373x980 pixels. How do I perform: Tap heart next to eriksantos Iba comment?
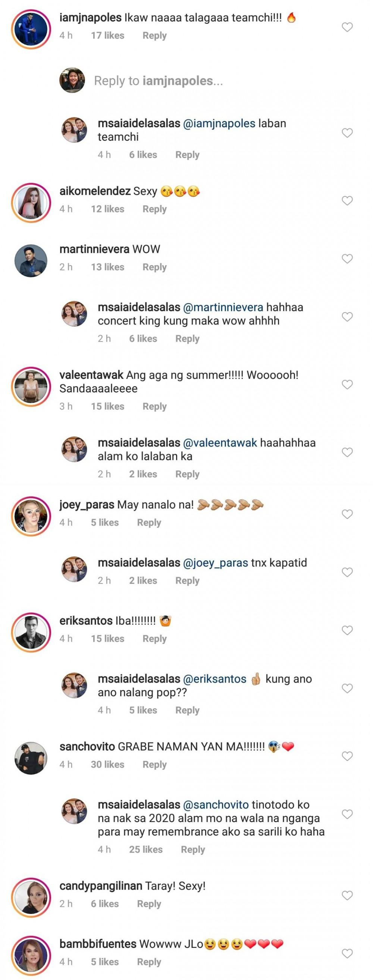[347, 630]
